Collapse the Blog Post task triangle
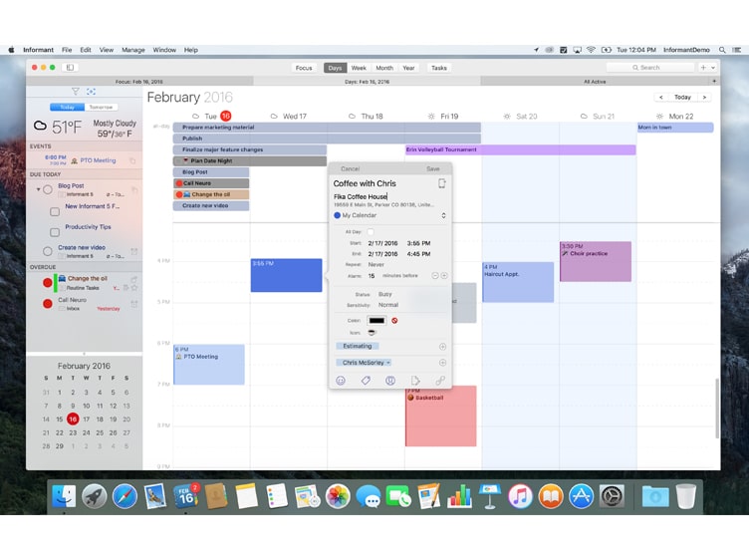 38,189
